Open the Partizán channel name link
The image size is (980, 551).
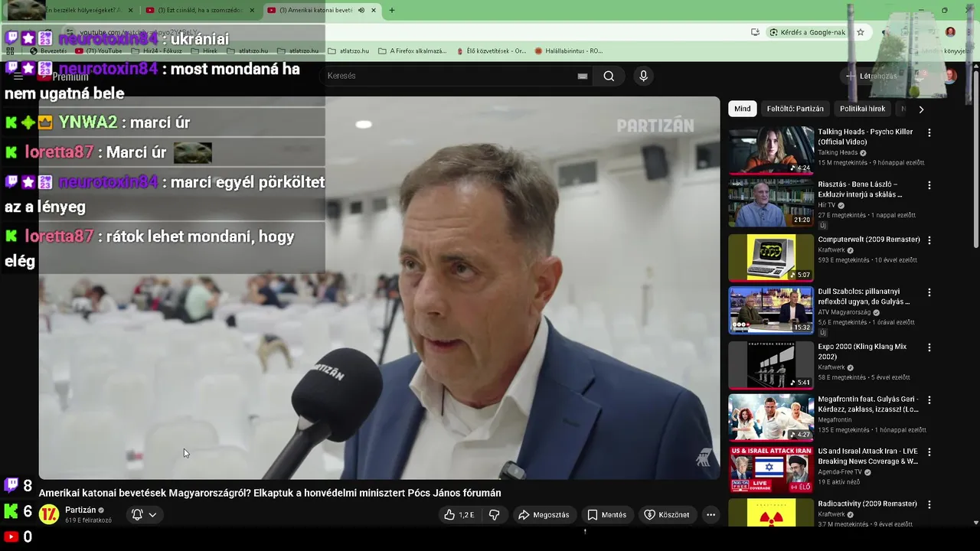point(80,510)
